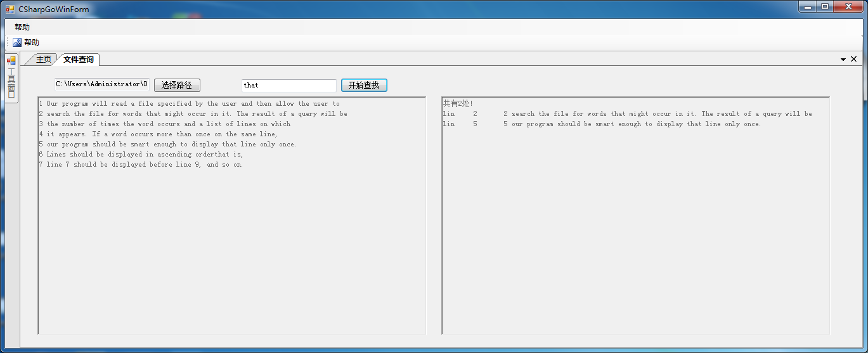This screenshot has height=353, width=868.
Task: Click line '7 line 7 should be displayed before'
Action: pyautogui.click(x=141, y=165)
